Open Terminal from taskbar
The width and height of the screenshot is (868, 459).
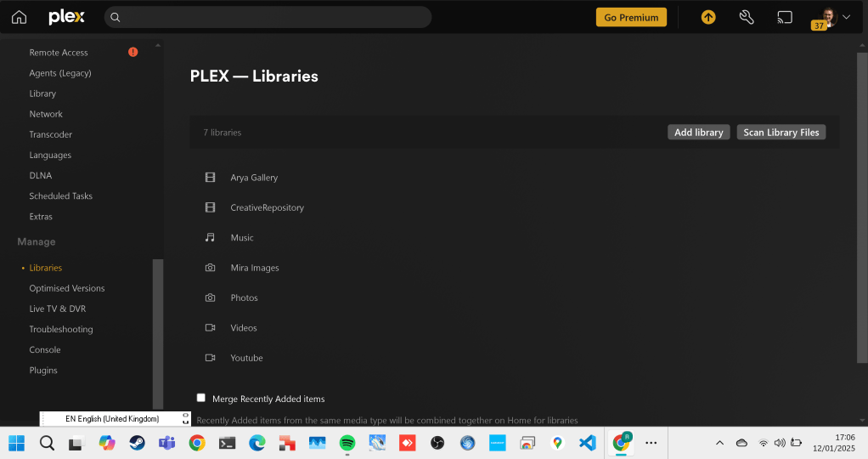point(227,443)
